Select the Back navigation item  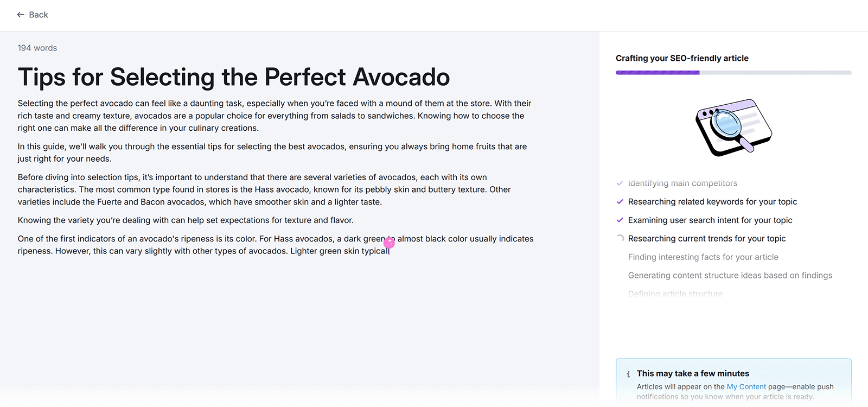coord(33,15)
